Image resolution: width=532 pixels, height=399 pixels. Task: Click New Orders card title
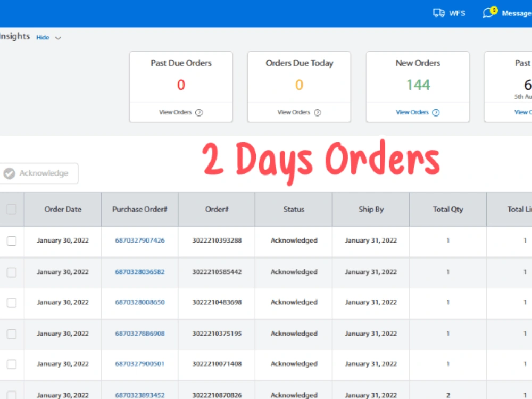tap(418, 63)
